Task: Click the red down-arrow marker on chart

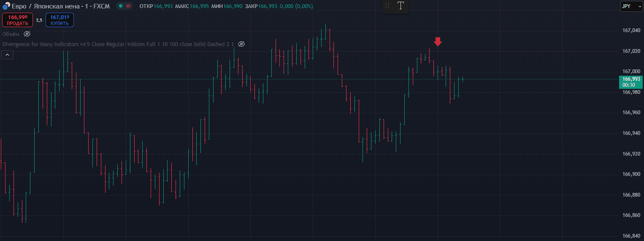Action: click(x=438, y=41)
